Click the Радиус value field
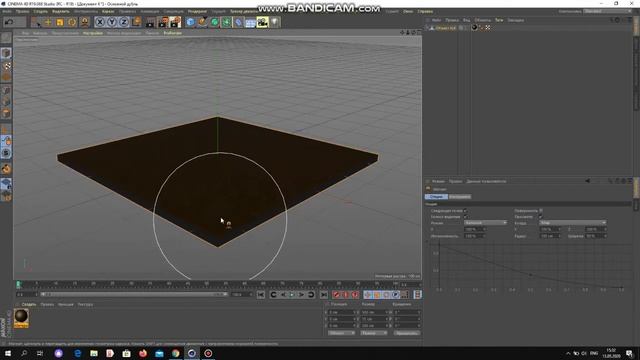Image resolution: width=640 pixels, height=360 pixels. click(550, 236)
